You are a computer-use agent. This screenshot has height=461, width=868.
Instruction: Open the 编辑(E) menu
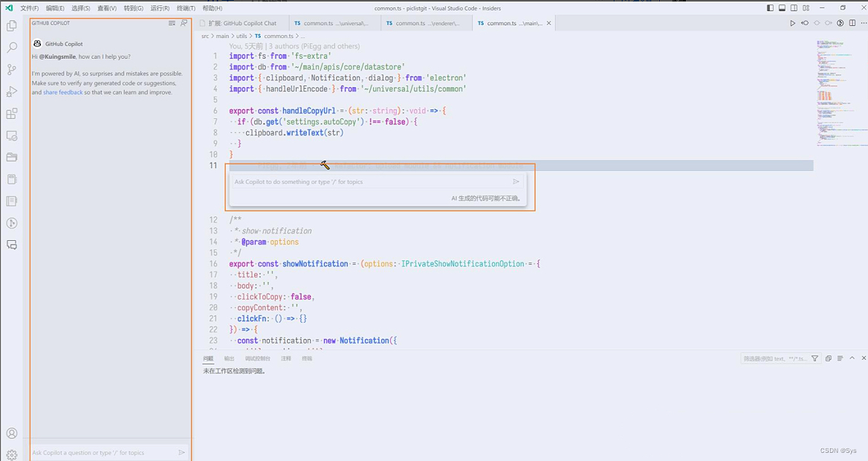pyautogui.click(x=55, y=8)
